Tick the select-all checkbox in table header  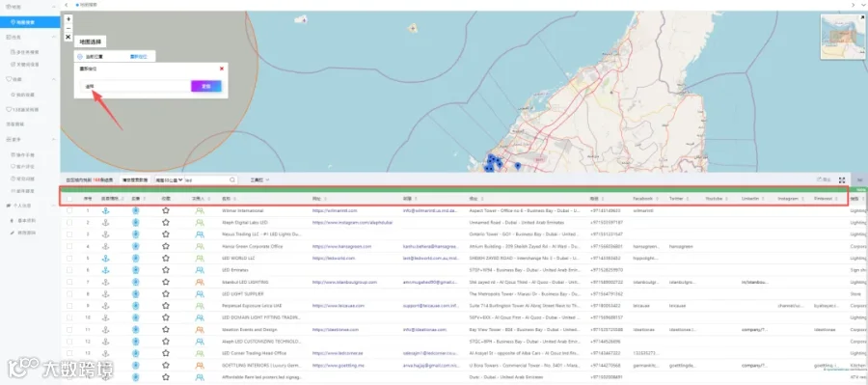click(x=69, y=199)
